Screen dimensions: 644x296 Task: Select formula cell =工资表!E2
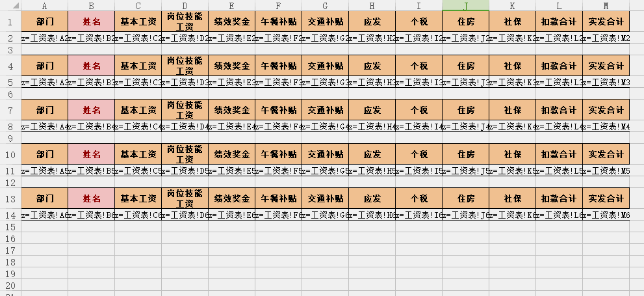pos(231,38)
